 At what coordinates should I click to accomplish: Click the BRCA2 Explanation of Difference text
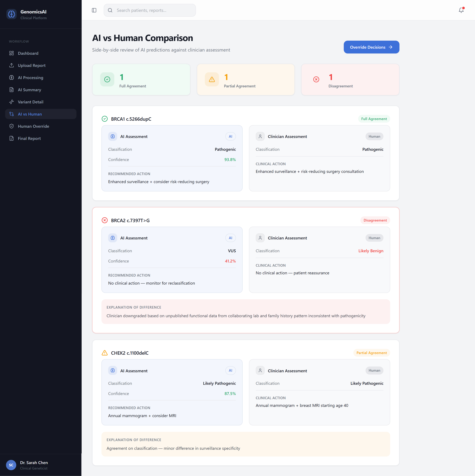pyautogui.click(x=236, y=316)
